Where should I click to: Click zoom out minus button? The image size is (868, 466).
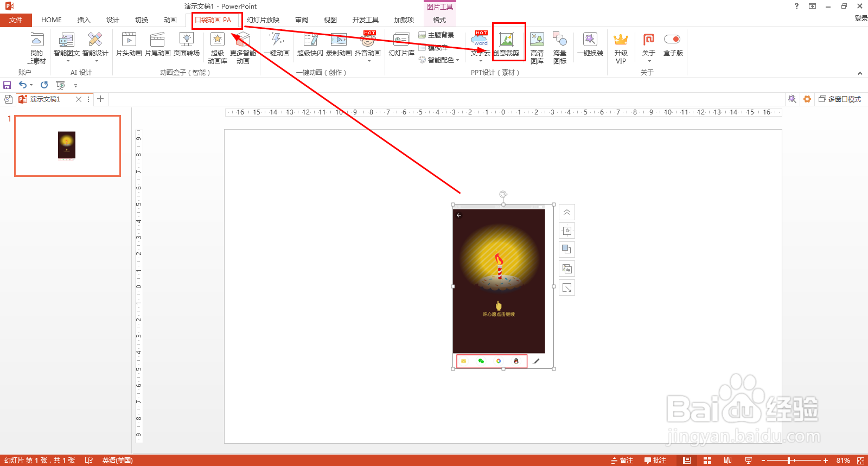(763, 461)
